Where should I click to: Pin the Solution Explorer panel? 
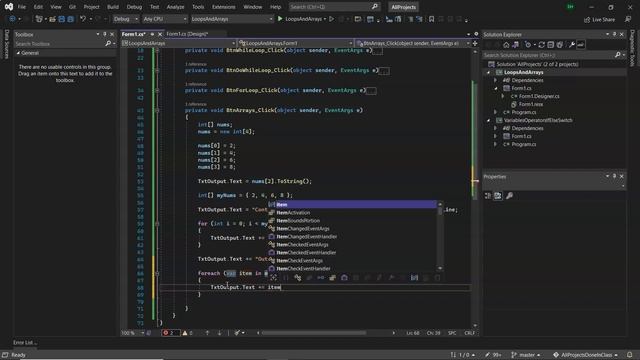point(614,34)
